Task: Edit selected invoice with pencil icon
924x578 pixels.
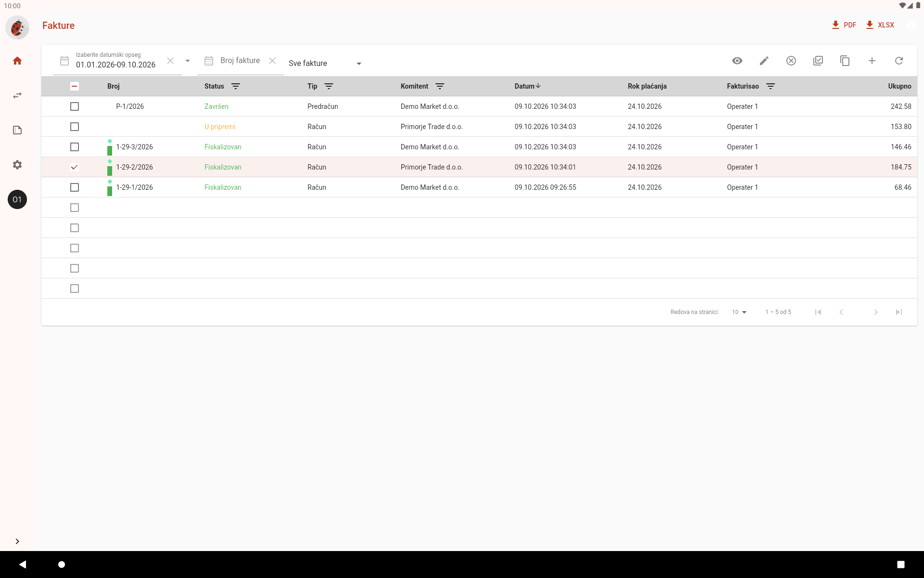Action: (764, 61)
